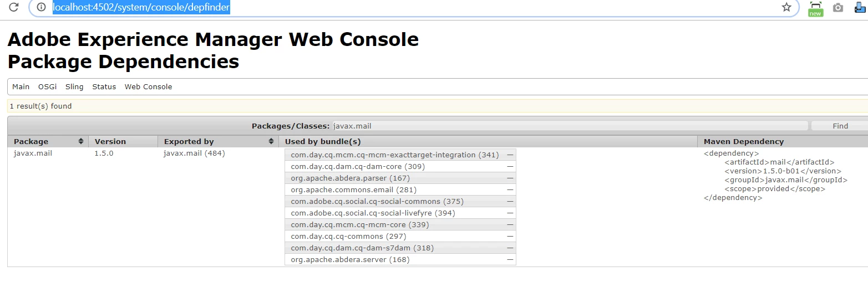The image size is (868, 287).
Task: Click the Adobe Experience Manager Web Console heading
Action: [x=213, y=40]
